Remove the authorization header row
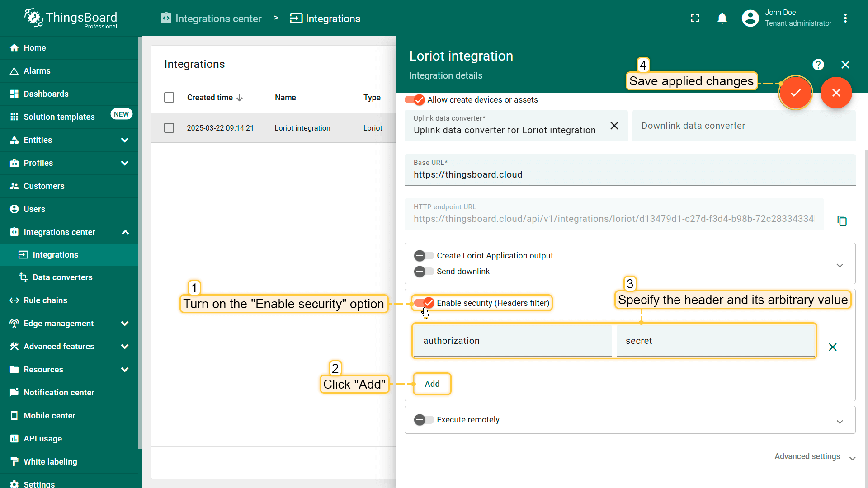 pyautogui.click(x=832, y=347)
